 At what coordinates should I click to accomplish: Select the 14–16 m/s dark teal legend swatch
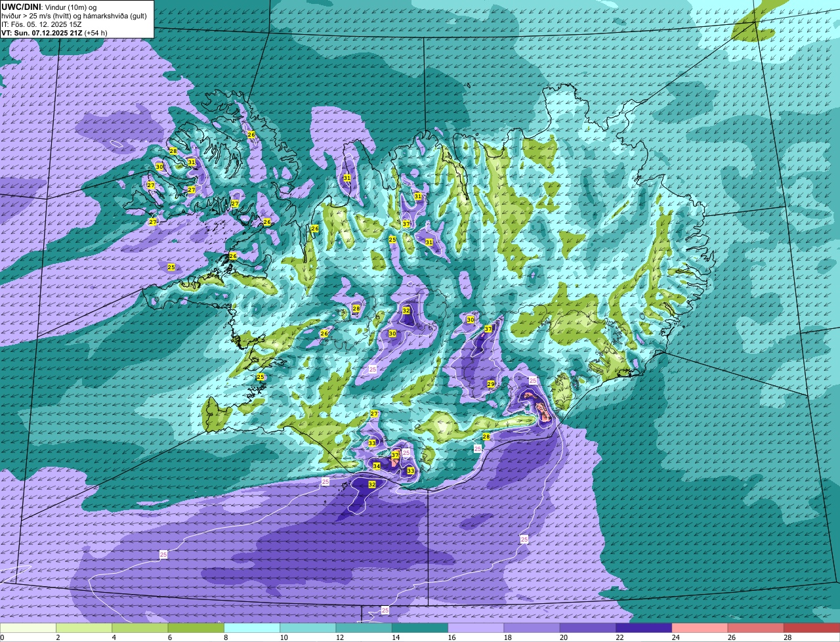(421, 628)
